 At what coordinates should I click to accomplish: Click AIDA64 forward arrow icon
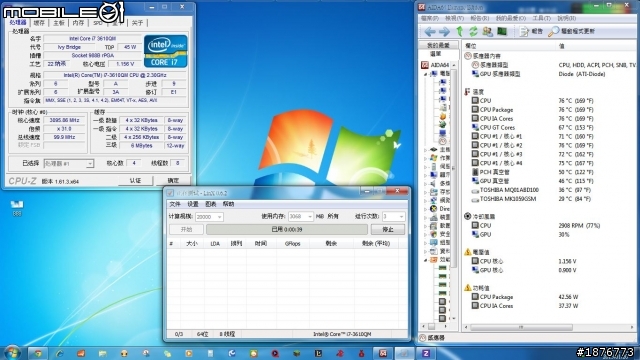[x=444, y=31]
